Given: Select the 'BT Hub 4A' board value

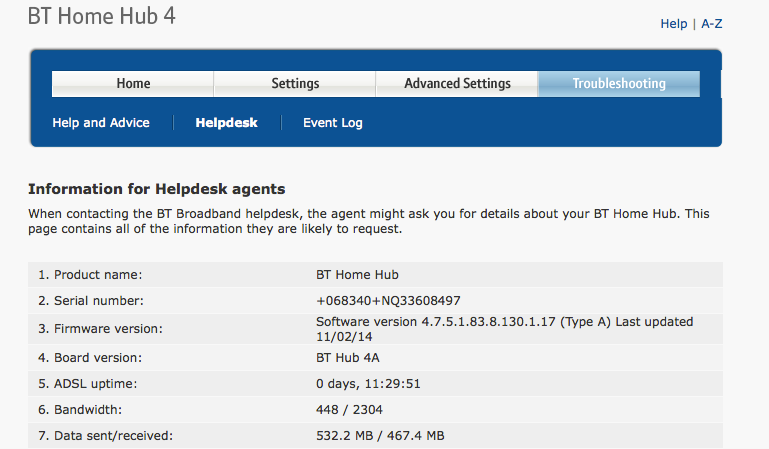Looking at the screenshot, I should click(348, 357).
